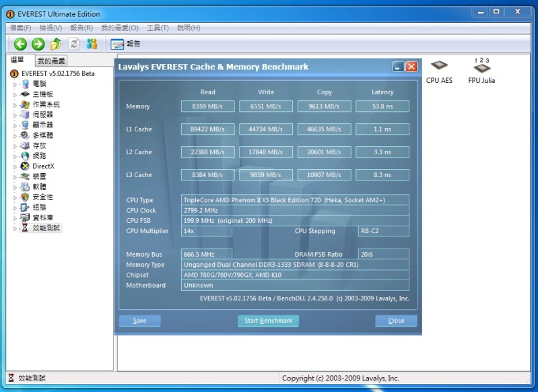This screenshot has width=538, height=392.
Task: Maximize the EVEREST Ultimate Edition window
Action: (496, 12)
